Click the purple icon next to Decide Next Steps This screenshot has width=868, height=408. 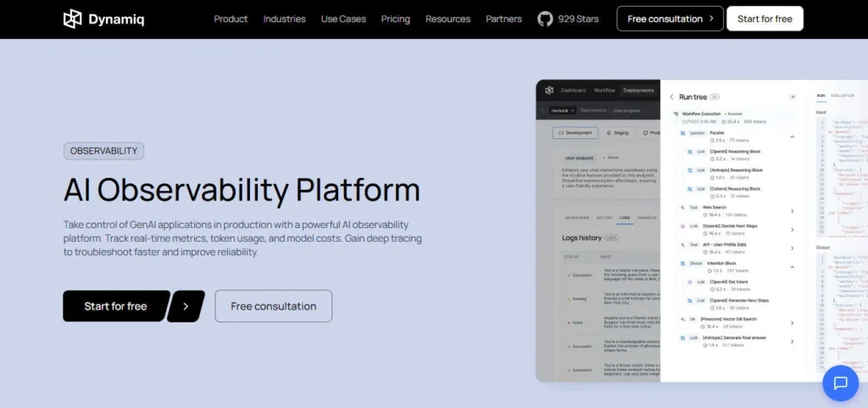(682, 226)
